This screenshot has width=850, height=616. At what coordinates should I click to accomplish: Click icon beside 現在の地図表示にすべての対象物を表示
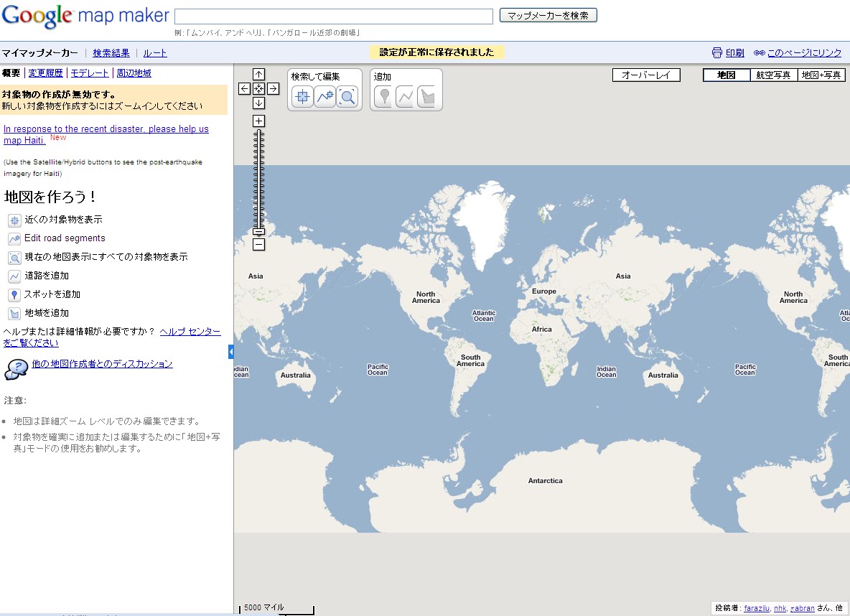point(14,258)
